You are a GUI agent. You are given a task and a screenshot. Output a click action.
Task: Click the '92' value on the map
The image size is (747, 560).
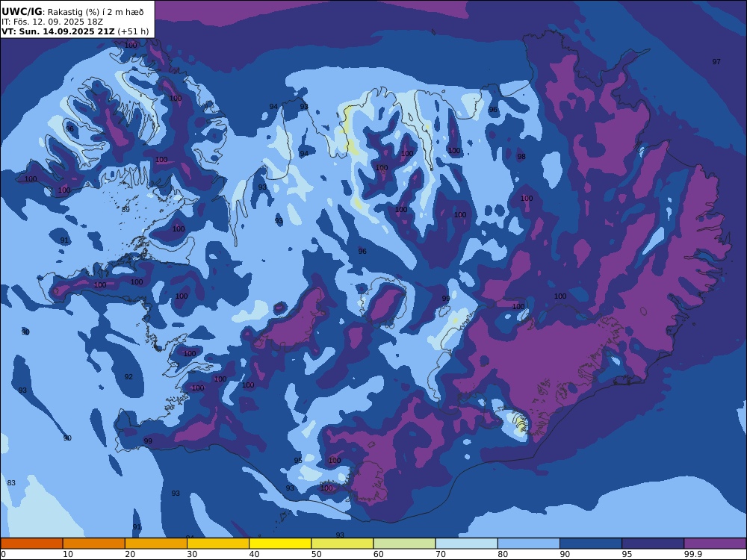click(x=128, y=377)
